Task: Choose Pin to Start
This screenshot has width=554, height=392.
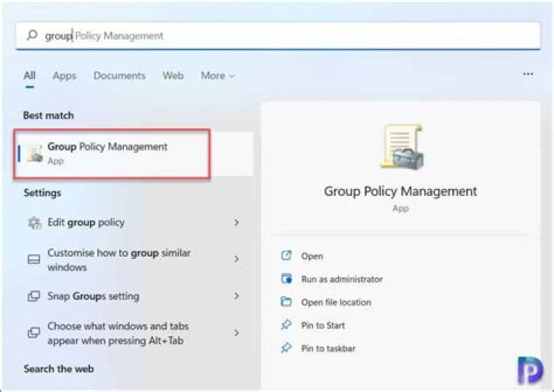Action: tap(322, 325)
